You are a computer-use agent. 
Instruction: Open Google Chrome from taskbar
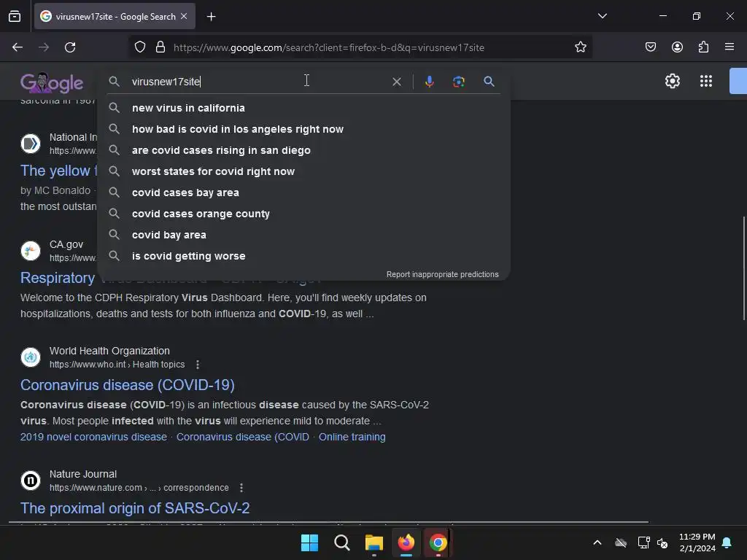pyautogui.click(x=438, y=542)
